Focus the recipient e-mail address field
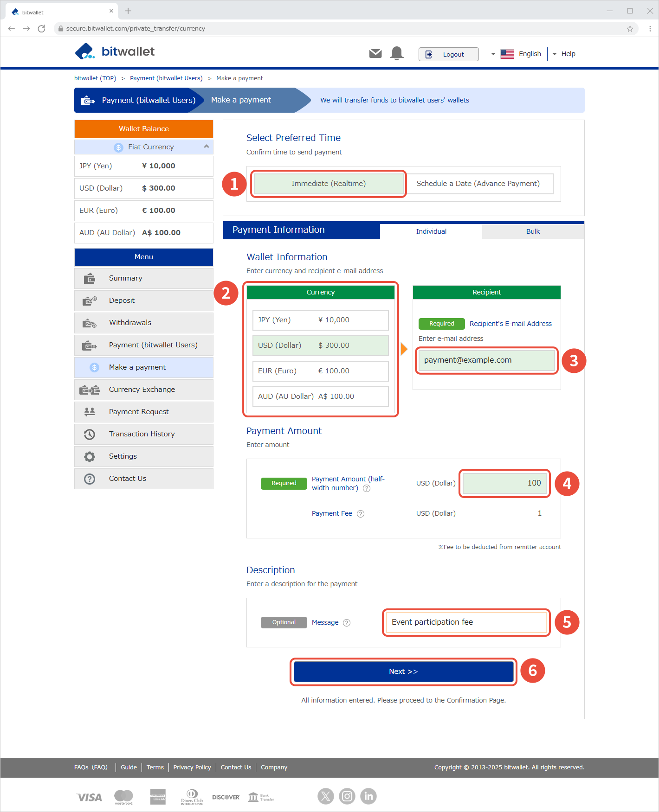Image resolution: width=659 pixels, height=812 pixels. click(486, 360)
